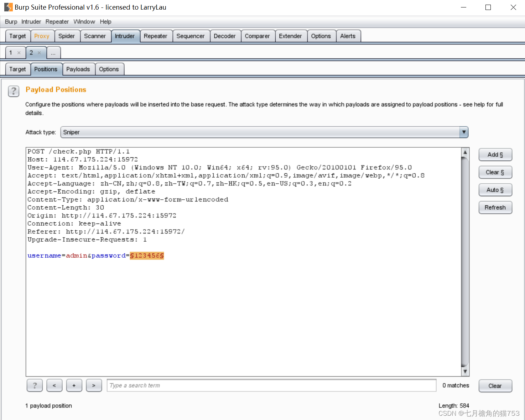Go to previous search match arrow

click(54, 385)
